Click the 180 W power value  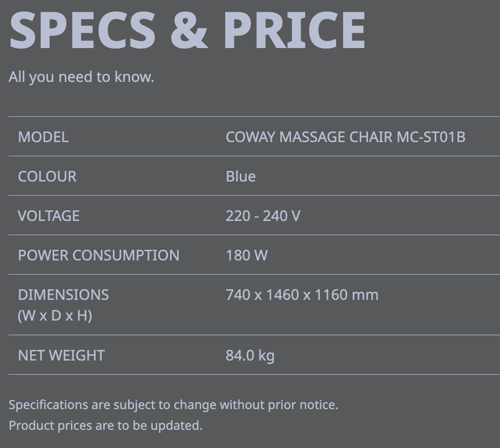(246, 255)
